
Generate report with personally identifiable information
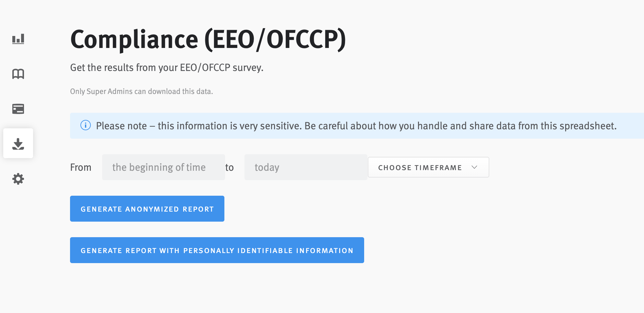point(217,250)
